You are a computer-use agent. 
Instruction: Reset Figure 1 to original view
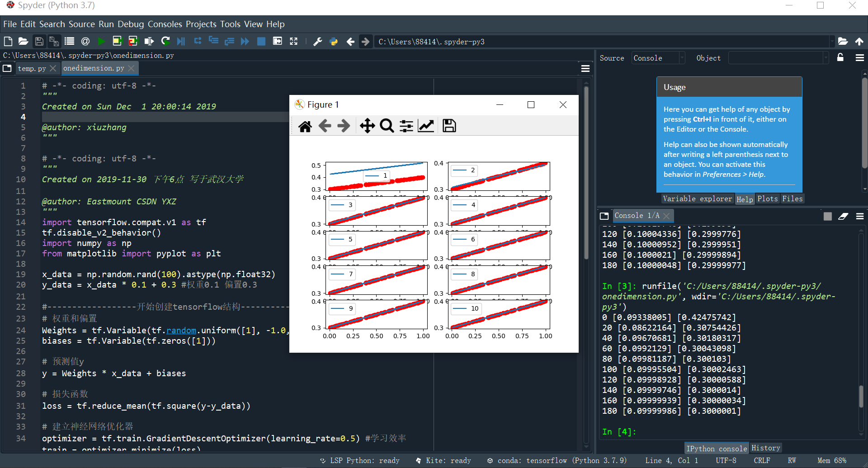coord(305,126)
